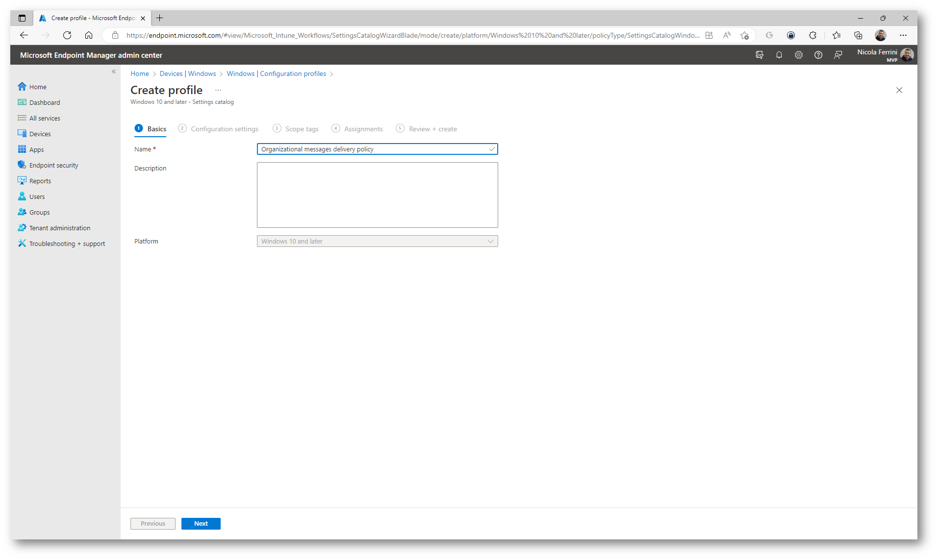Viewport: 938px width, 560px height.
Task: Click the Home breadcrumb link
Action: 140,73
